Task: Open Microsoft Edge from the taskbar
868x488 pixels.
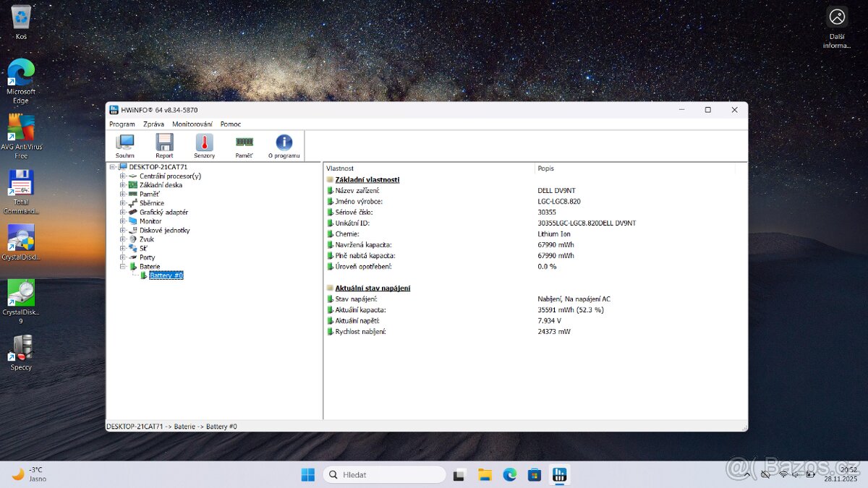Action: 509,474
